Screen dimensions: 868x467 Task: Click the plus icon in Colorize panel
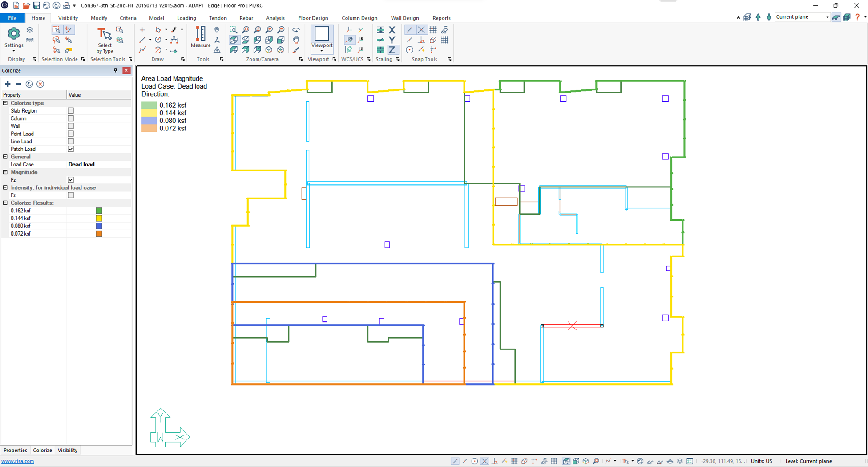(8, 84)
